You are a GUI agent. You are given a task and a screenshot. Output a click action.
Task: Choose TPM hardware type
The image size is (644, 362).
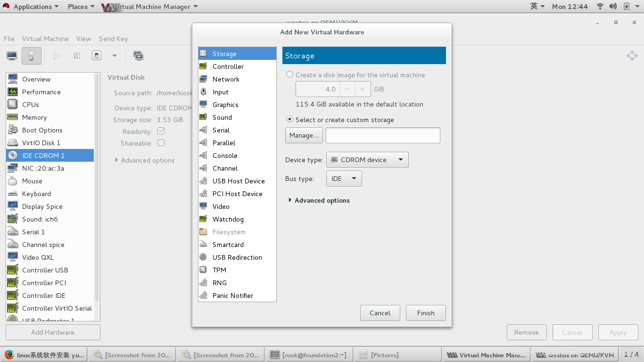[x=237, y=270]
